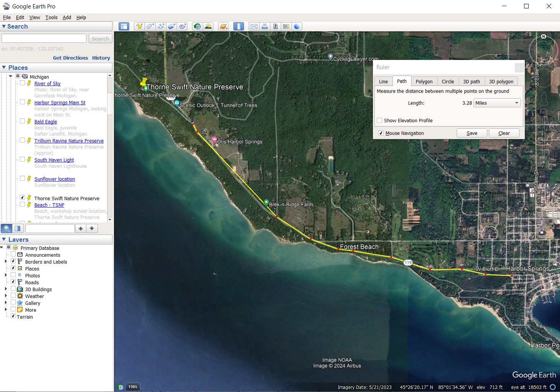The height and width of the screenshot is (392, 560).
Task: Open the File menu
Action: (x=7, y=17)
